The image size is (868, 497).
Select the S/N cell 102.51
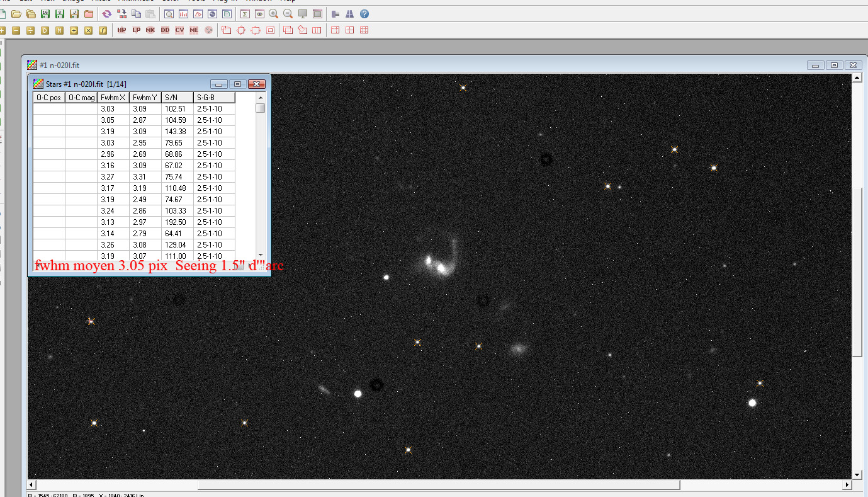pyautogui.click(x=178, y=109)
